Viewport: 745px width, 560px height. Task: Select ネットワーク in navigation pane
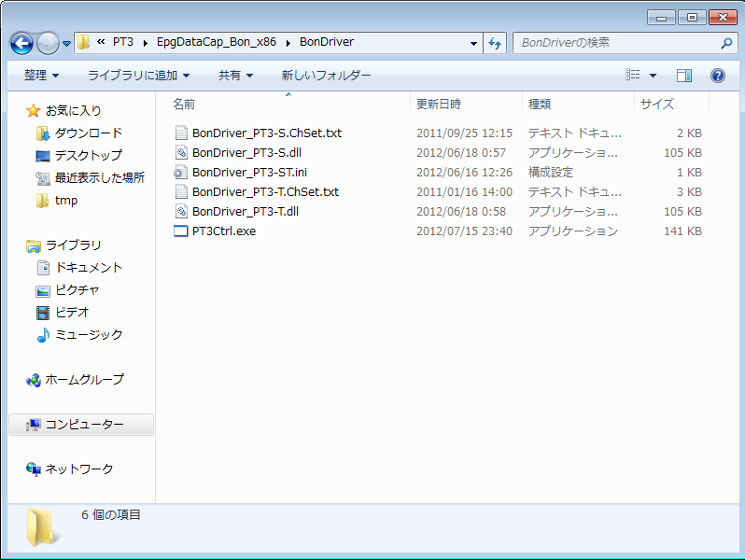78,469
